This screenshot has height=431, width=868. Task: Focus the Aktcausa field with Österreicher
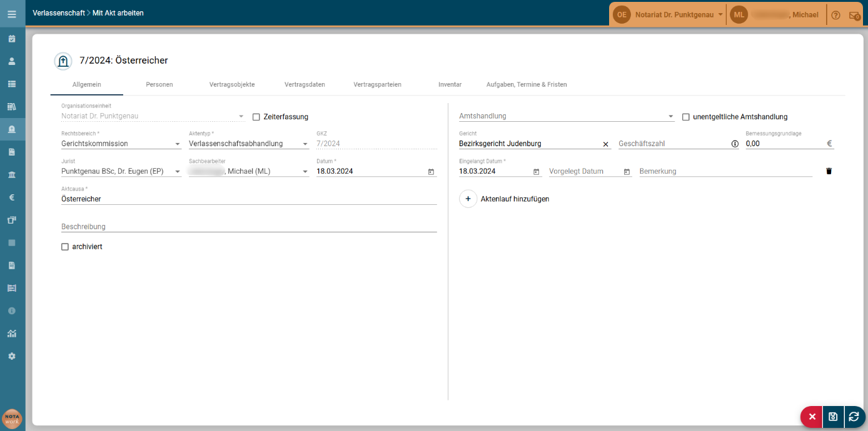click(x=249, y=199)
